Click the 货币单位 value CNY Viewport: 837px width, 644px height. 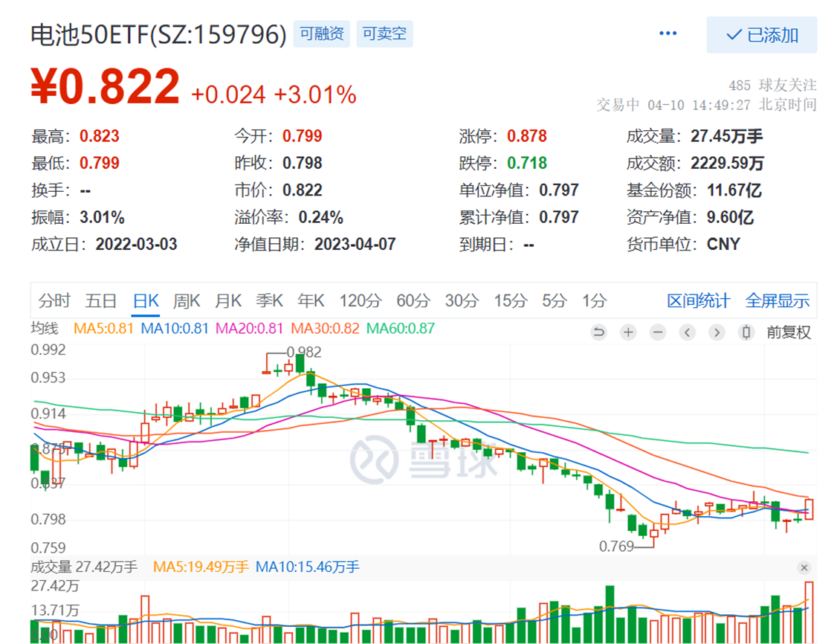pyautogui.click(x=723, y=244)
